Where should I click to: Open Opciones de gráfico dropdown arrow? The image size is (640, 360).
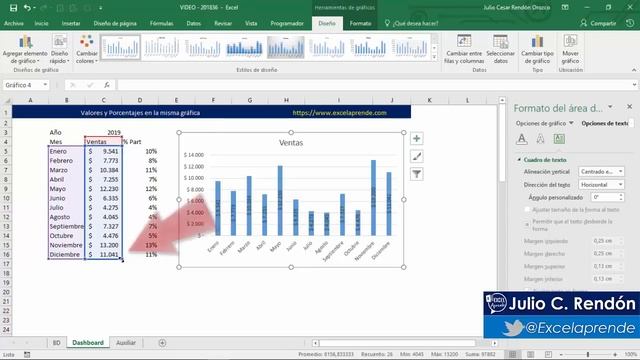tap(571, 123)
